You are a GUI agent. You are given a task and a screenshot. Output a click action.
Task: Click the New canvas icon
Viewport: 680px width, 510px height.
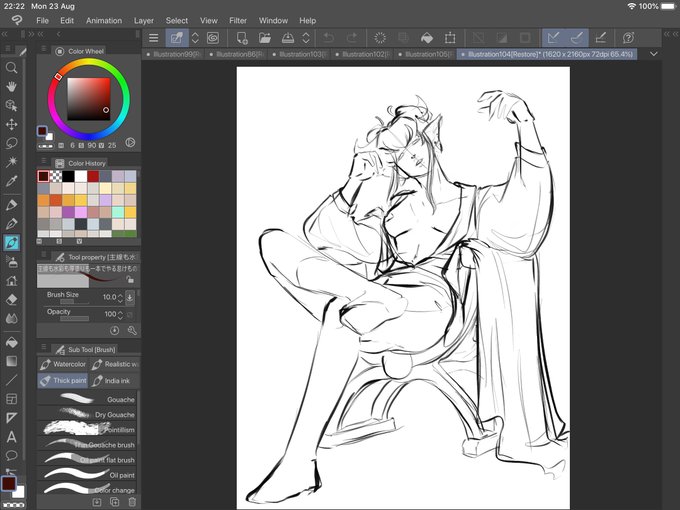(242, 38)
